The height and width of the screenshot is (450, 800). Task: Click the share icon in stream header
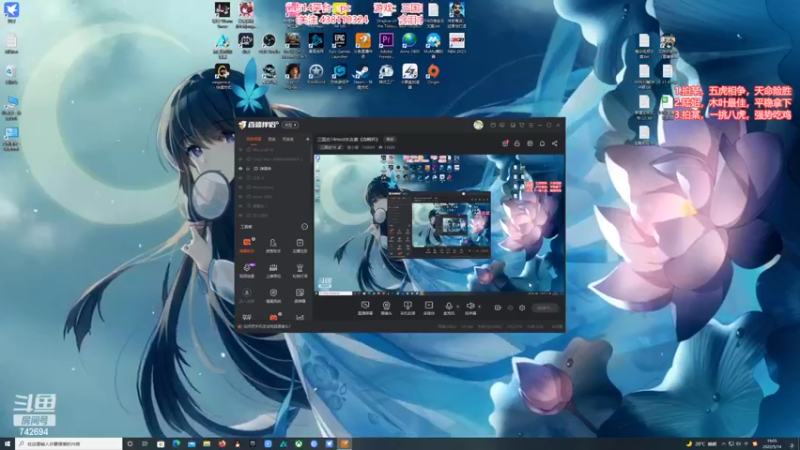click(x=555, y=144)
